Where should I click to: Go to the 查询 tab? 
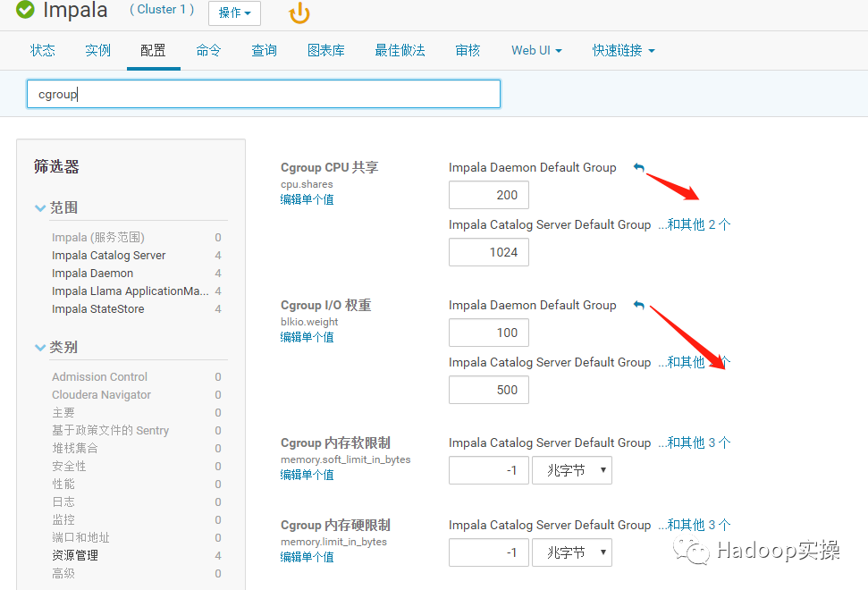coord(264,50)
